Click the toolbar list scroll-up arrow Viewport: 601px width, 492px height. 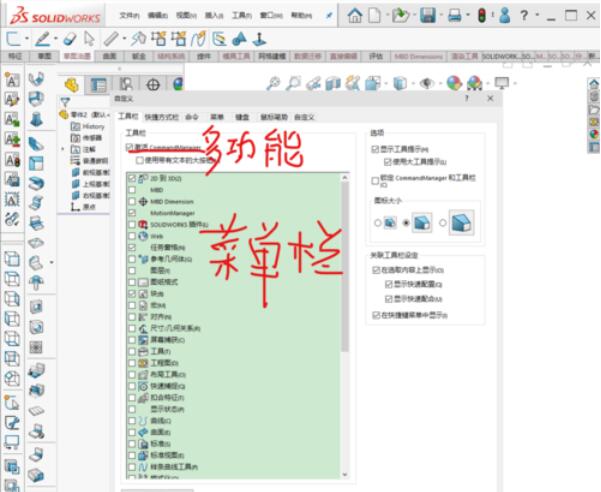click(x=345, y=177)
